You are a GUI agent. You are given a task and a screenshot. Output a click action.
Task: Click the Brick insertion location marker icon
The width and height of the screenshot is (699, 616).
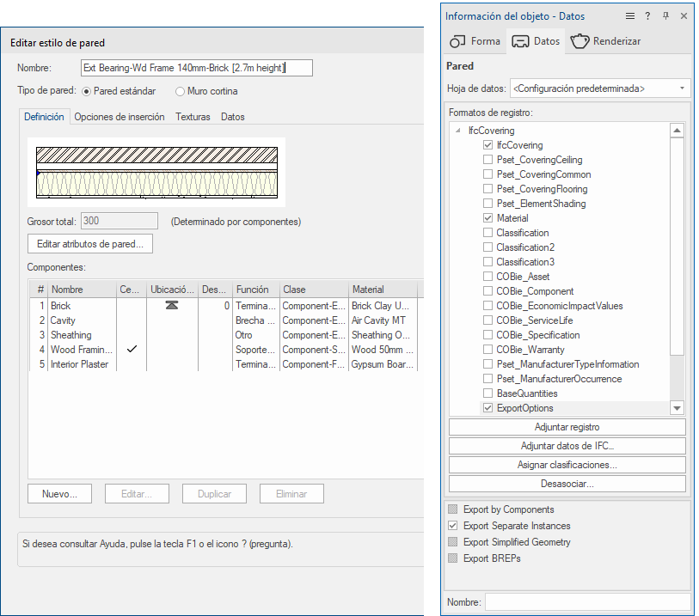pos(172,305)
